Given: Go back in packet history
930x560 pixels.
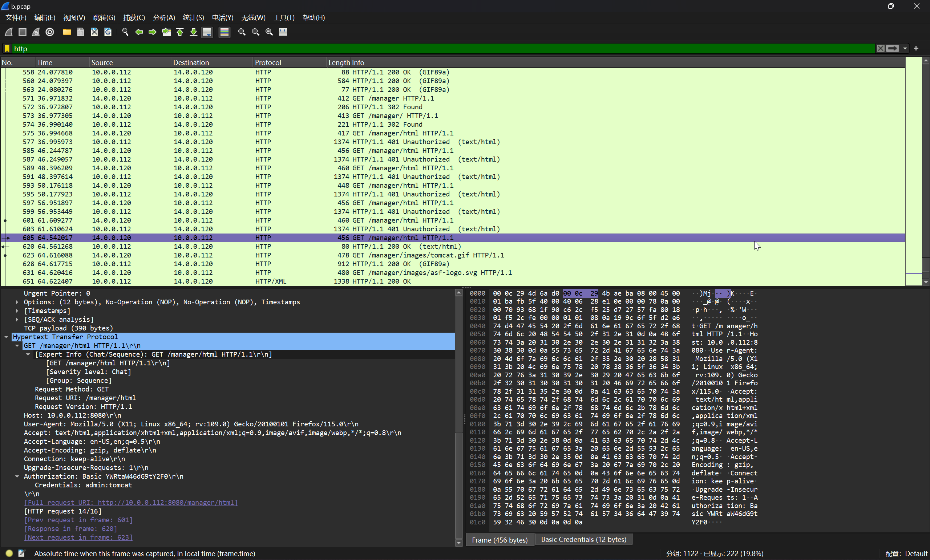Looking at the screenshot, I should coord(139,32).
